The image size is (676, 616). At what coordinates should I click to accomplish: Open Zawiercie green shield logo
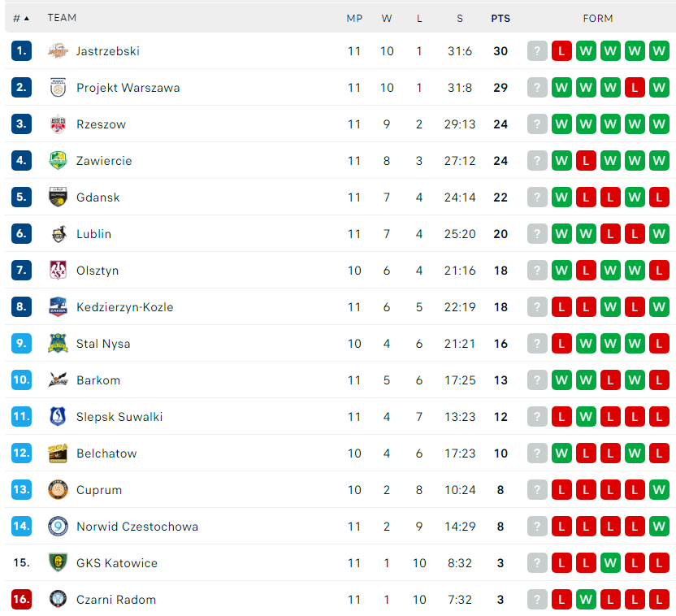coord(58,160)
